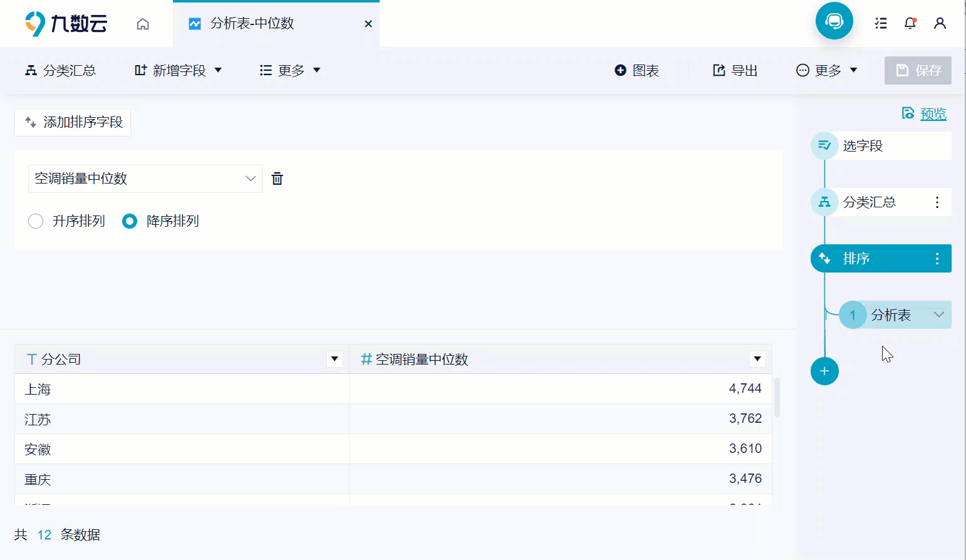
Task: Check the notifications bell
Action: click(910, 23)
